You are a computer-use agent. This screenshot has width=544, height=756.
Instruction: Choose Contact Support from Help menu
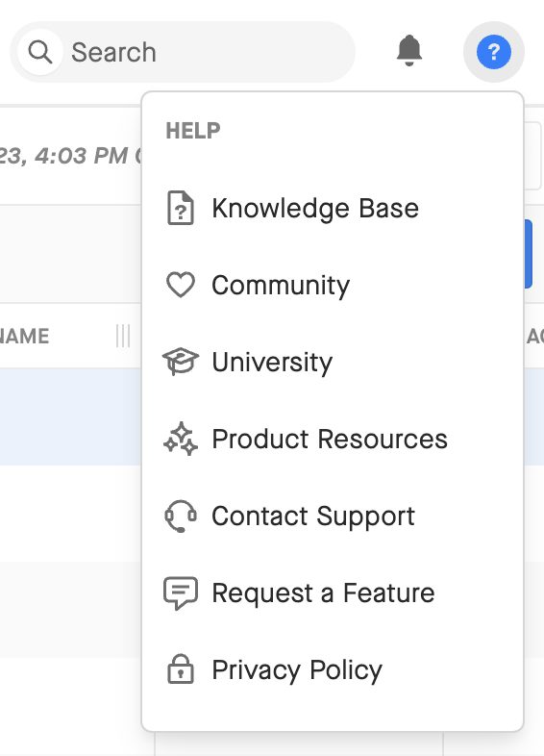coord(333,516)
